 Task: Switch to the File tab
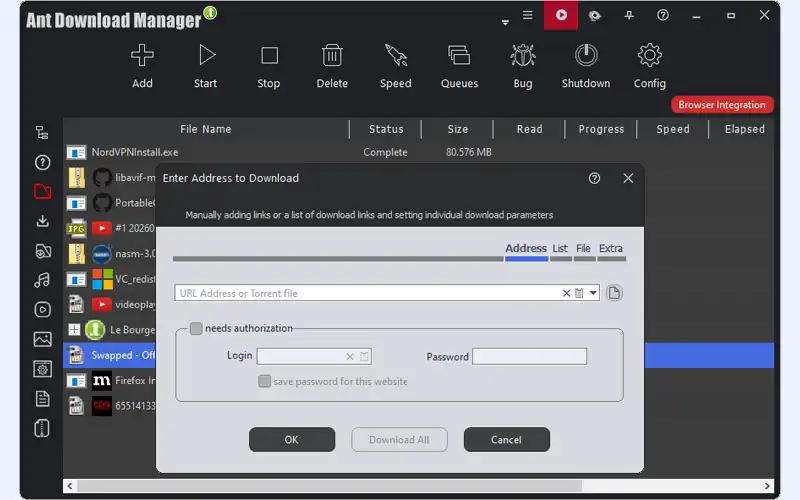coord(583,248)
